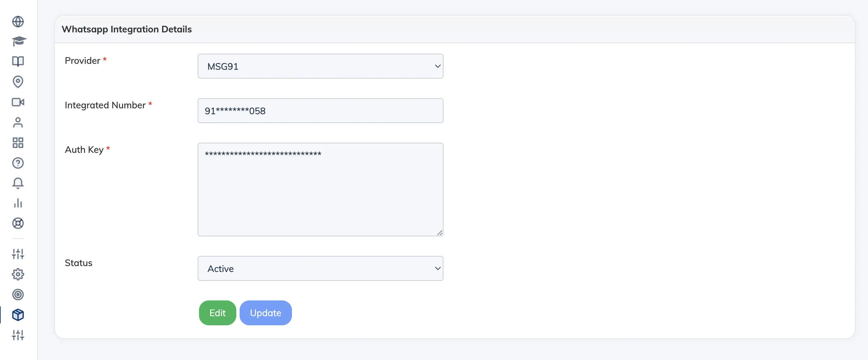Open the bar chart reports icon
This screenshot has width=868, height=360.
click(x=18, y=203)
